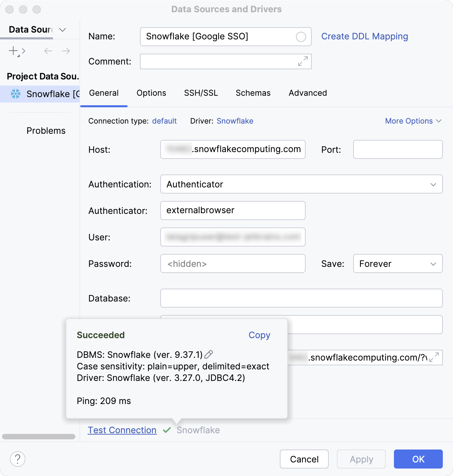Copy the connection test results
The image size is (453, 476).
point(259,335)
